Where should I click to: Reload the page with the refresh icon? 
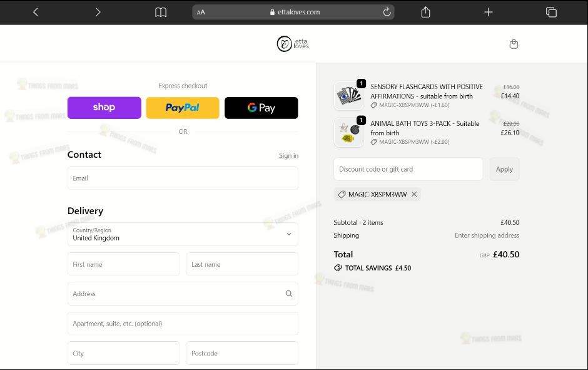click(x=387, y=12)
